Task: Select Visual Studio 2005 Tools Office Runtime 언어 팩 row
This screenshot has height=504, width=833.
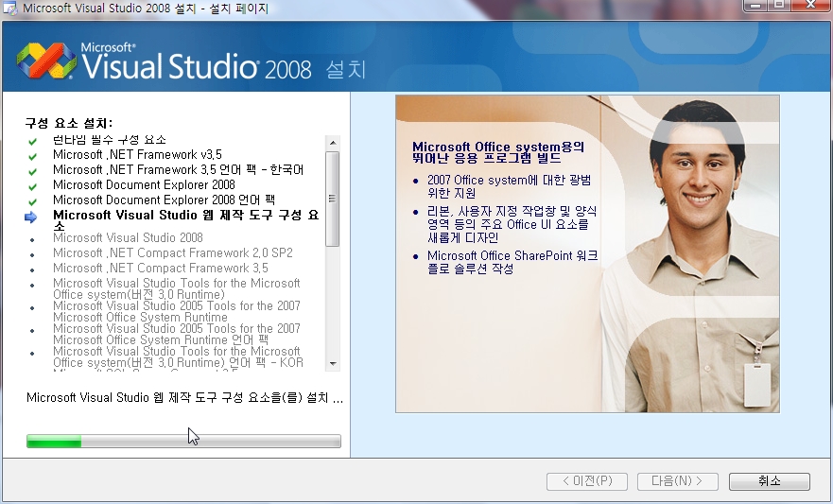Action: point(177,334)
